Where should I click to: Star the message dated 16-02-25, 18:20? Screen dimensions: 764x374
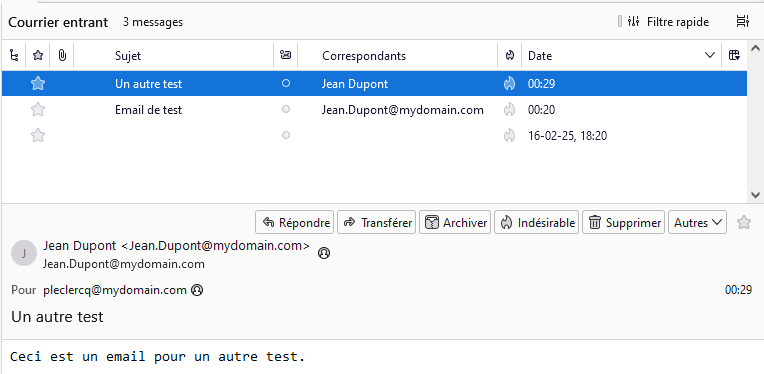(38, 135)
